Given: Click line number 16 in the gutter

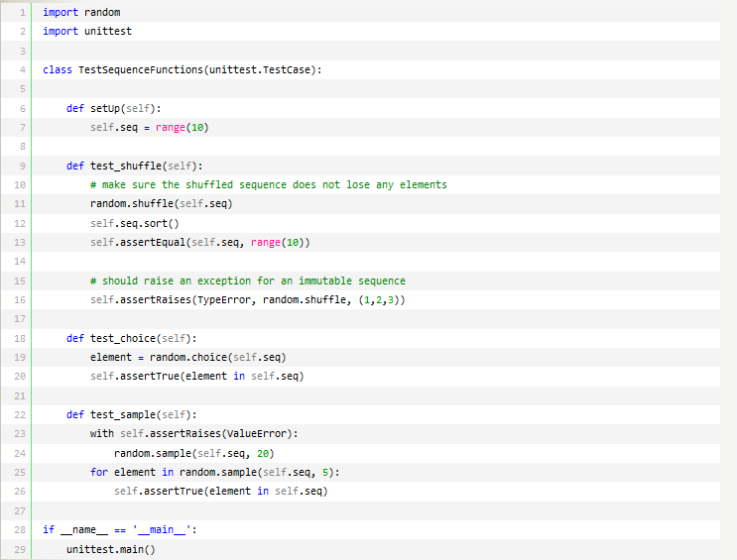Looking at the screenshot, I should click(x=21, y=299).
